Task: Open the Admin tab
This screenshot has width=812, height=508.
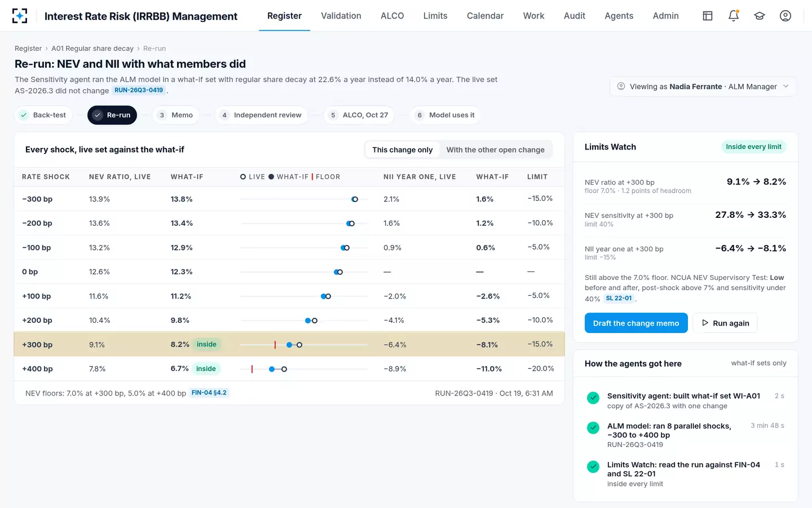Action: (666, 16)
